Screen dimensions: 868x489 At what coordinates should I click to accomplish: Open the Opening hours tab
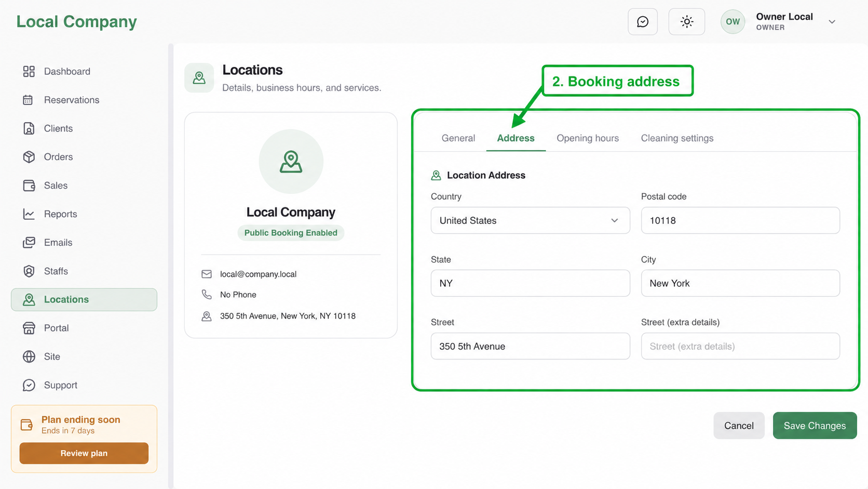[x=588, y=138]
